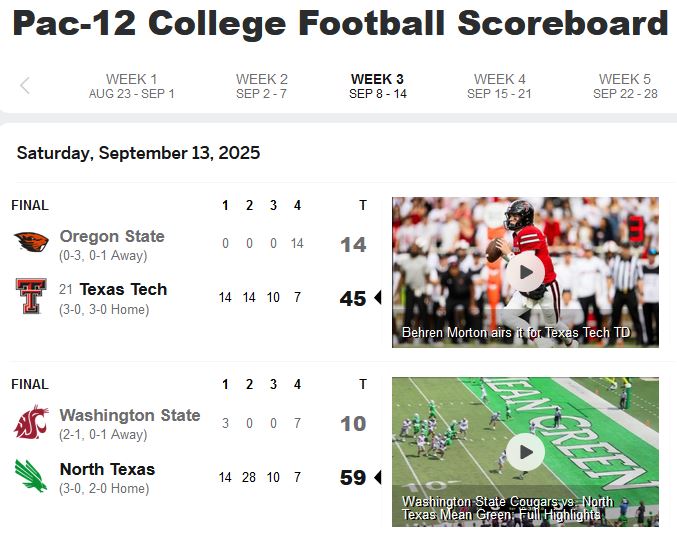Play the Washington State vs North Texas highlights
The height and width of the screenshot is (535, 677).
click(x=525, y=452)
